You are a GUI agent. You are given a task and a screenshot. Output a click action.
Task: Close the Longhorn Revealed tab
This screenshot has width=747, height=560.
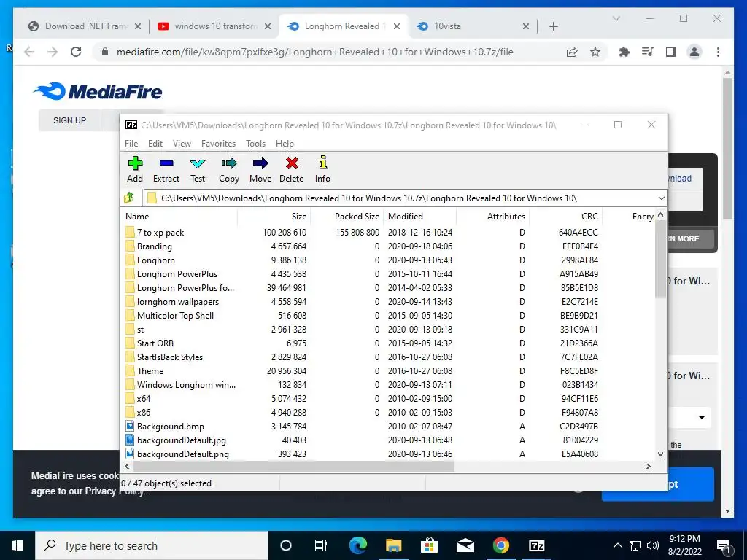(x=396, y=26)
